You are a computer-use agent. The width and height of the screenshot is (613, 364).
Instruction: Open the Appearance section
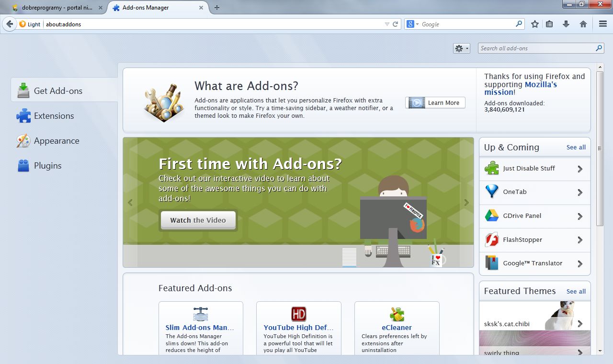pos(64,140)
